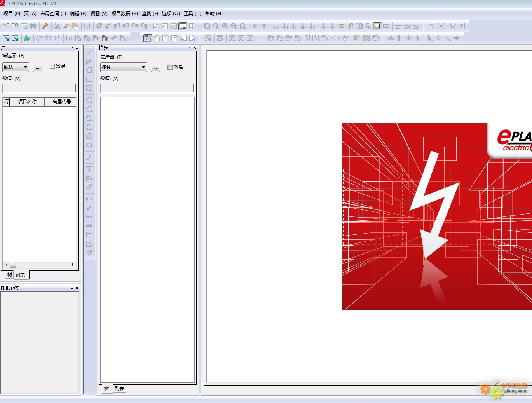Screen dimensions: 532x403
Task: Click the zoom out magnifier icon
Action: [x=234, y=26]
